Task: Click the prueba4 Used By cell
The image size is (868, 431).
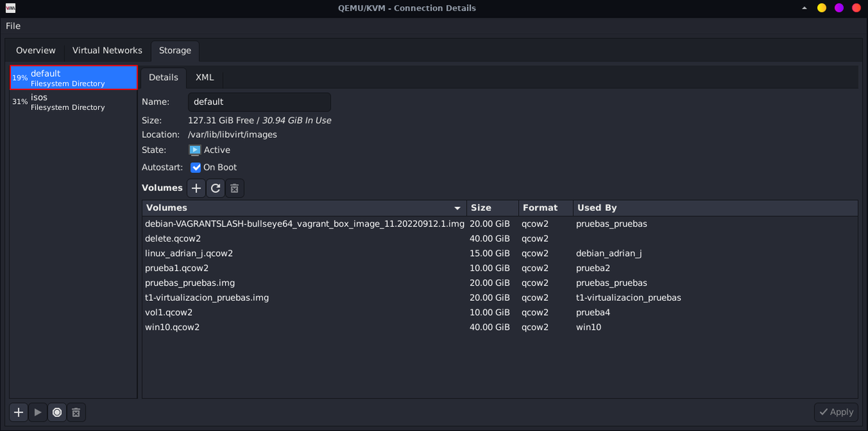Action: tap(593, 312)
